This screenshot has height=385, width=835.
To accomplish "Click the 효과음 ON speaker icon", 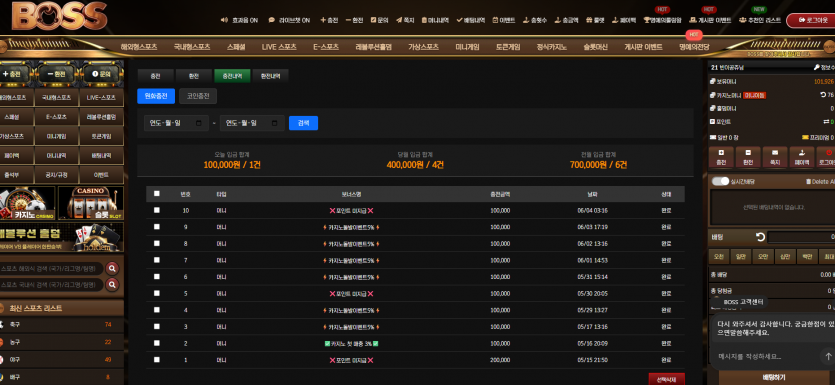I will coord(224,20).
